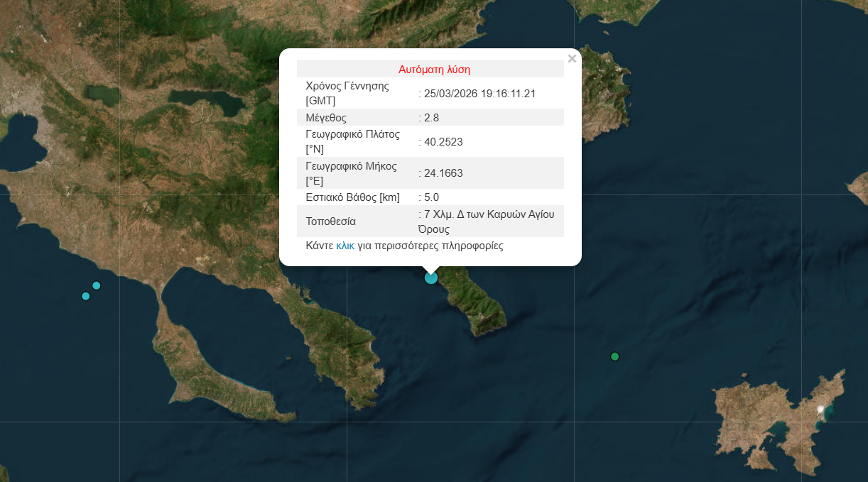Select the upper small blue marker at left

pos(97,285)
